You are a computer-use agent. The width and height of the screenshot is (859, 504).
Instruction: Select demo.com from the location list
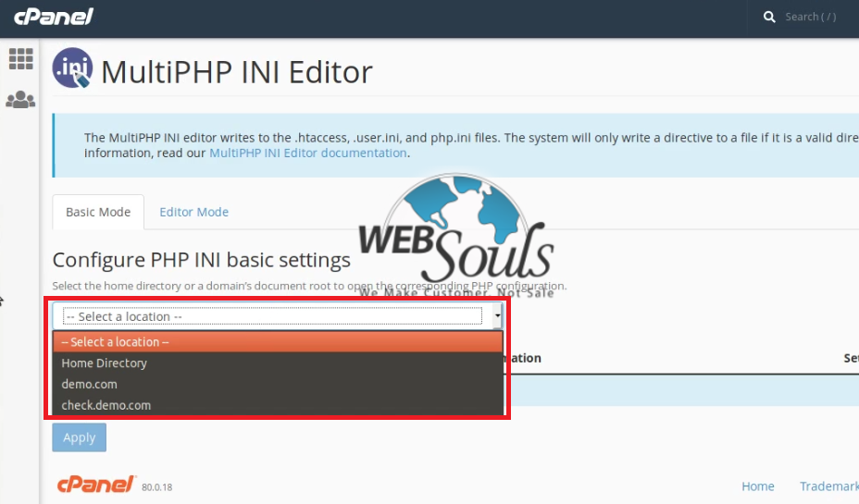point(278,384)
